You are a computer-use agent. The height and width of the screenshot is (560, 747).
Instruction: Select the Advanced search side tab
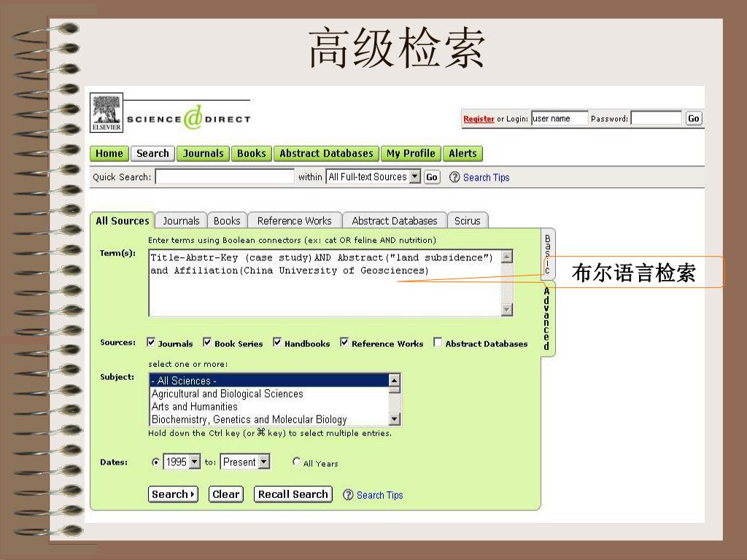pos(547,318)
